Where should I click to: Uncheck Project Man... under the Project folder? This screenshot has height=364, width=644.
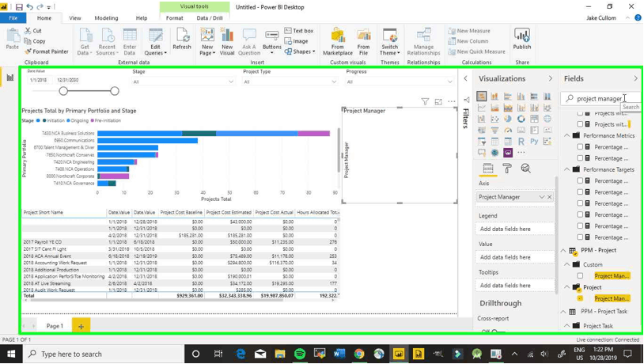point(580,298)
